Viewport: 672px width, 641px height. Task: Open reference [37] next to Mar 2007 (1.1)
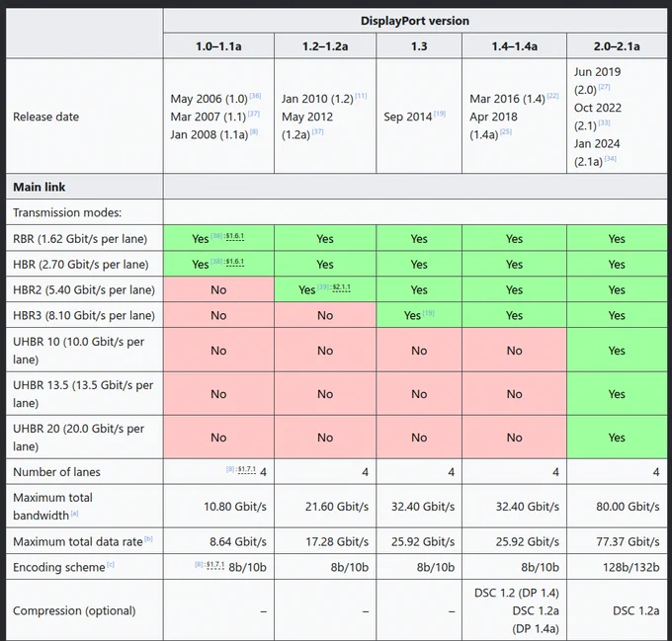pyautogui.click(x=254, y=114)
